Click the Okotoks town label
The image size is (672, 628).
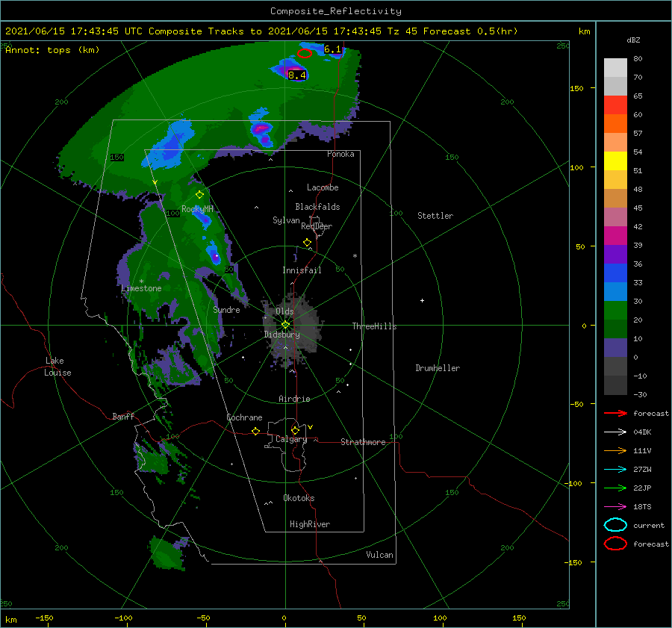click(x=299, y=498)
